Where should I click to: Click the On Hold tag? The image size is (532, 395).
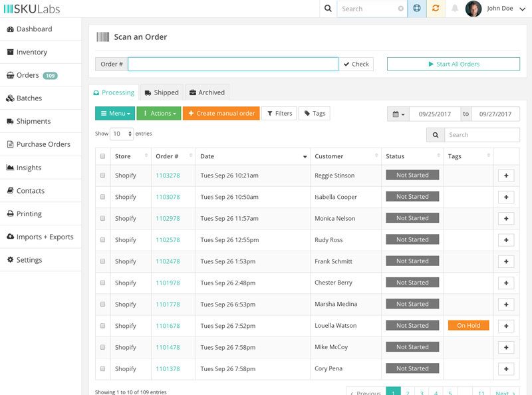click(469, 325)
